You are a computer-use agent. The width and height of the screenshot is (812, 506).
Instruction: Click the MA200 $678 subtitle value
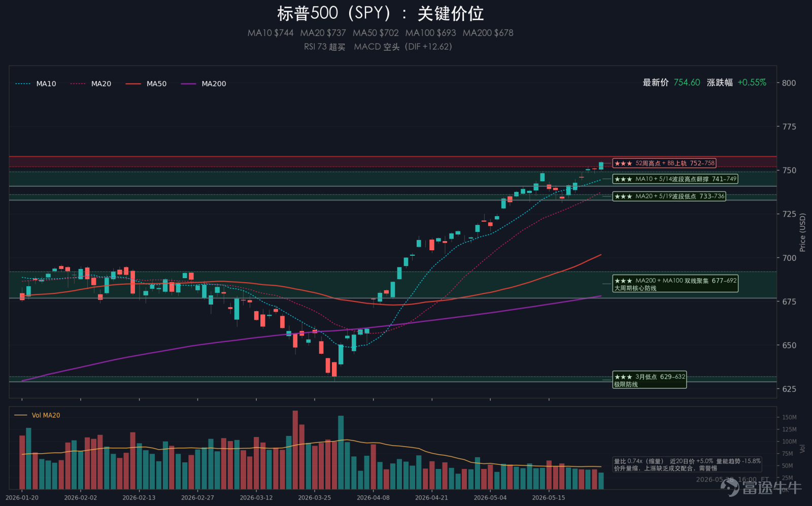click(488, 33)
